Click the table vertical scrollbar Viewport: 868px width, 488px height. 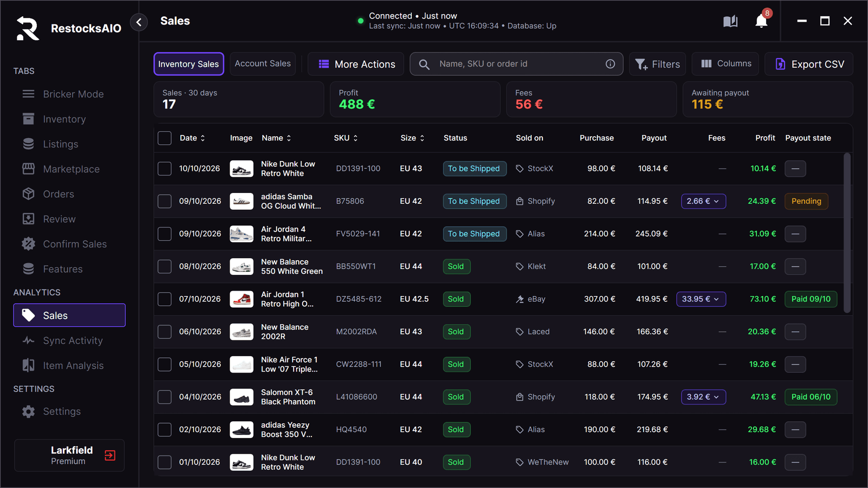pyautogui.click(x=847, y=233)
